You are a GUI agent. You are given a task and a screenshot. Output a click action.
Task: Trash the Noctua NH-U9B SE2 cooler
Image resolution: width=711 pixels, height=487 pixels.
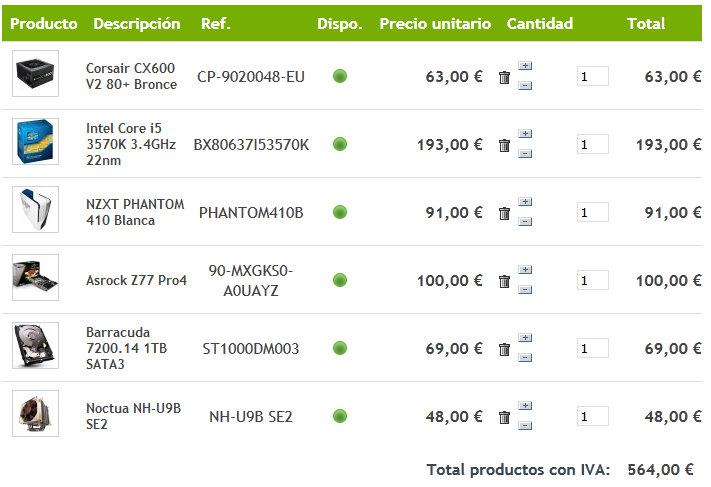[504, 417]
